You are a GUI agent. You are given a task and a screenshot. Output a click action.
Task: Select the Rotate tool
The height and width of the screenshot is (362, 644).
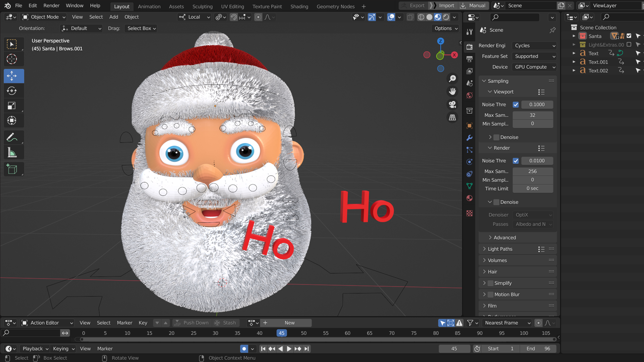click(x=12, y=91)
